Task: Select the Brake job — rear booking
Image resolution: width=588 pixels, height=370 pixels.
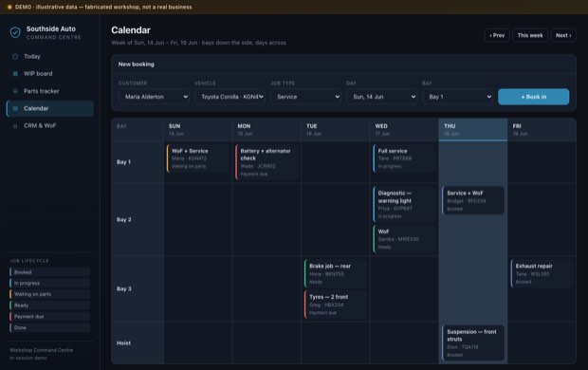Action: 335,273
